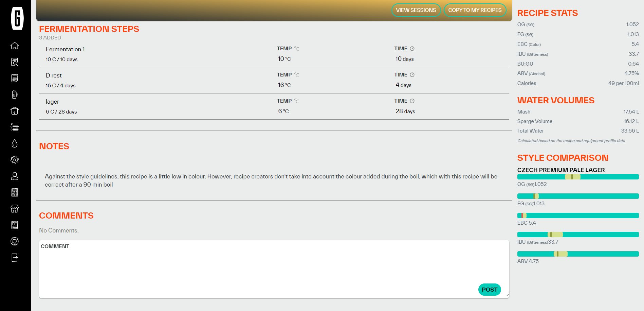644x311 pixels.
Task: Post the comment with the POST button
Action: pos(489,290)
